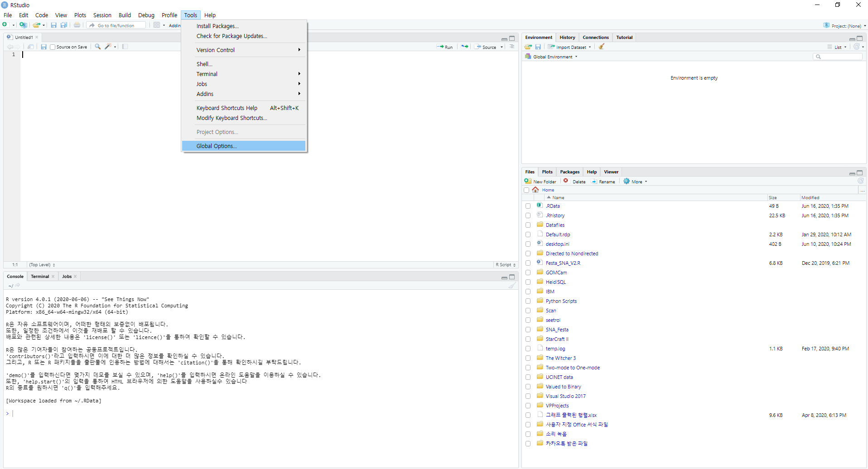
Task: Click the Run button in editor
Action: (445, 47)
